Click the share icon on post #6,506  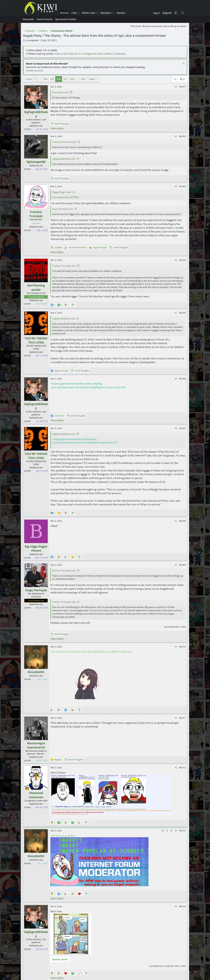(176, 379)
